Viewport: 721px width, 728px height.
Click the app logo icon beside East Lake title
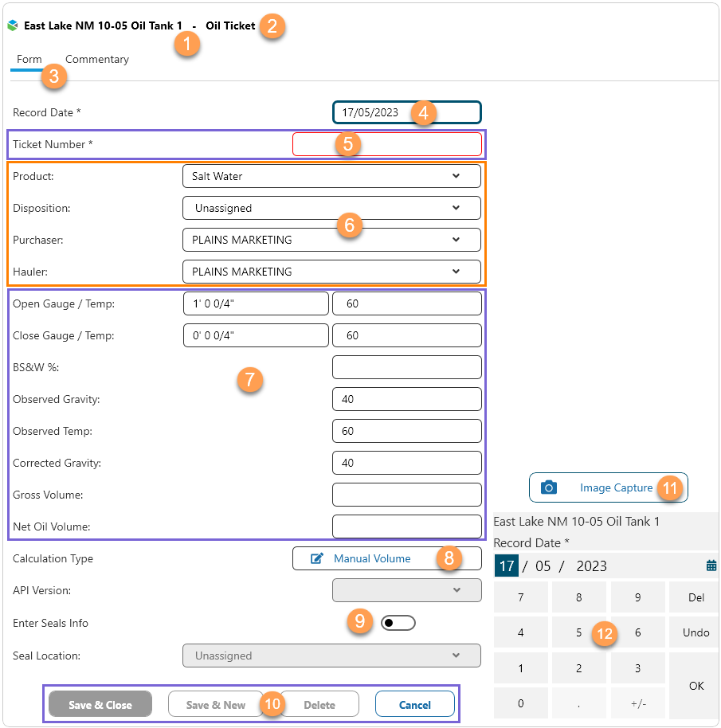click(12, 25)
